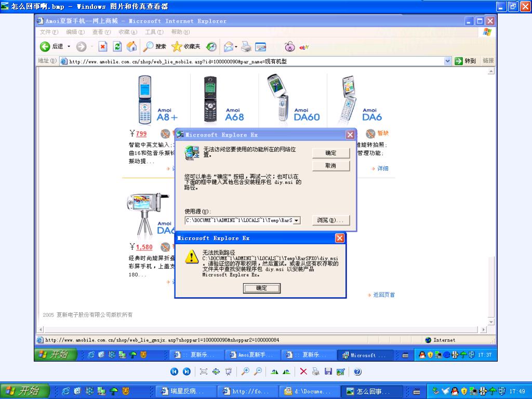
Task: Switch to the d:\Docume... taskbar window
Action: coord(310,392)
